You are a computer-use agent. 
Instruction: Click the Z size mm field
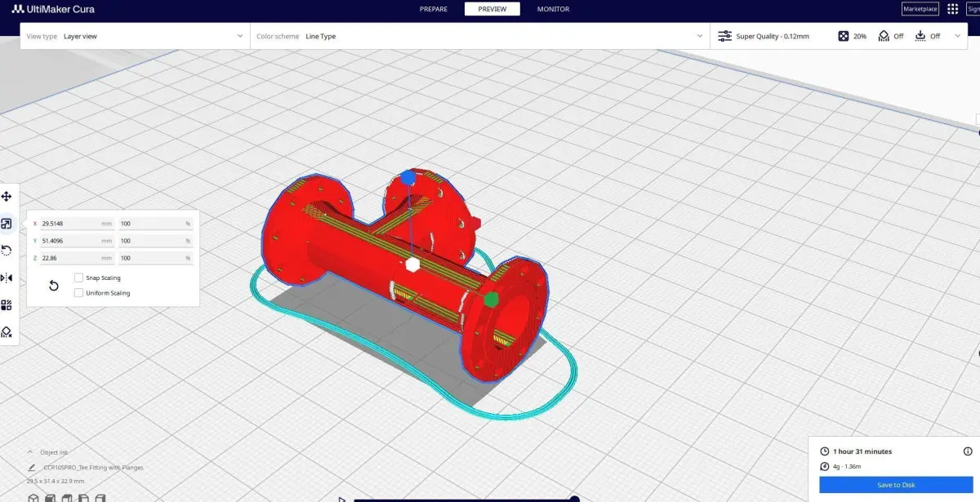click(x=78, y=258)
